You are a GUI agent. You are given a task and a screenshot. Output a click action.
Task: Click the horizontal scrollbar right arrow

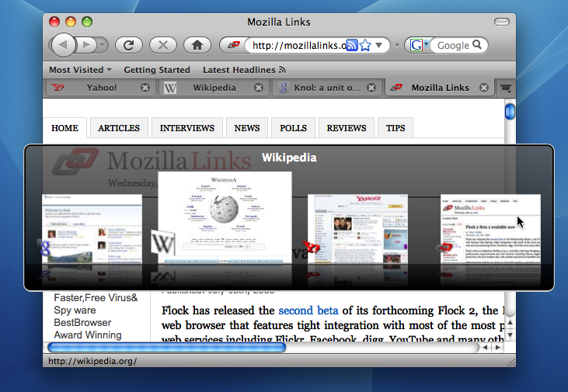(x=498, y=348)
